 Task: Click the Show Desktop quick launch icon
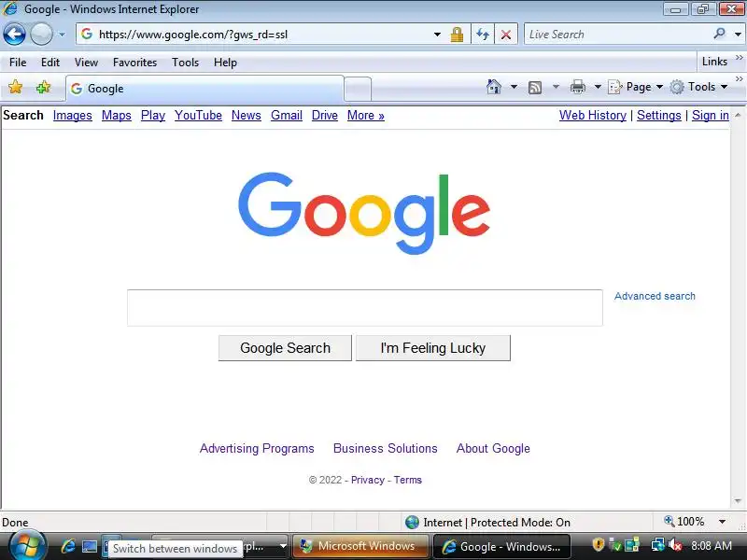click(x=90, y=546)
